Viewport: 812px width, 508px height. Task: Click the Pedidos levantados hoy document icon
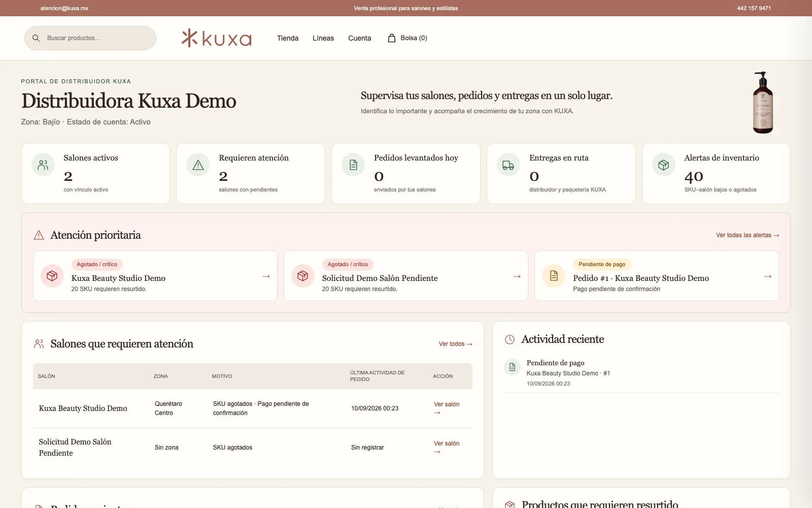[x=353, y=165]
